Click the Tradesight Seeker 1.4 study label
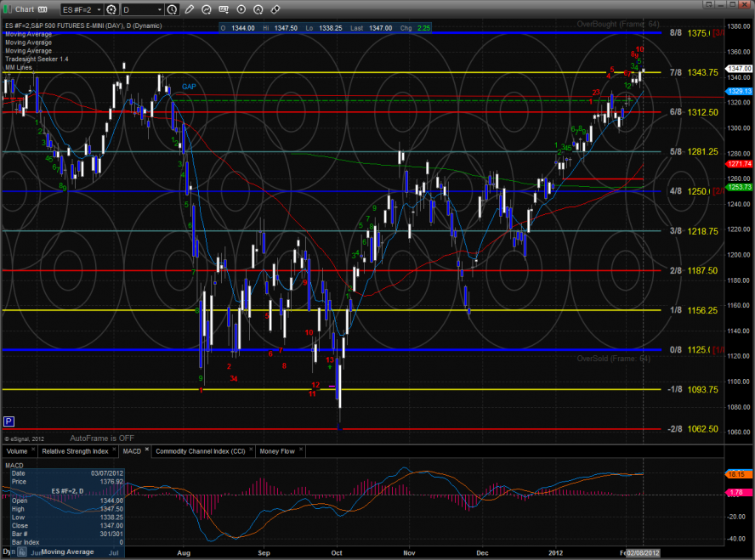 coord(37,59)
